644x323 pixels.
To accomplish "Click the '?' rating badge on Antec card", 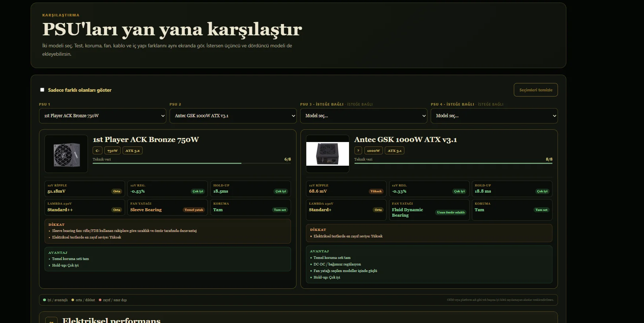I will pos(358,151).
